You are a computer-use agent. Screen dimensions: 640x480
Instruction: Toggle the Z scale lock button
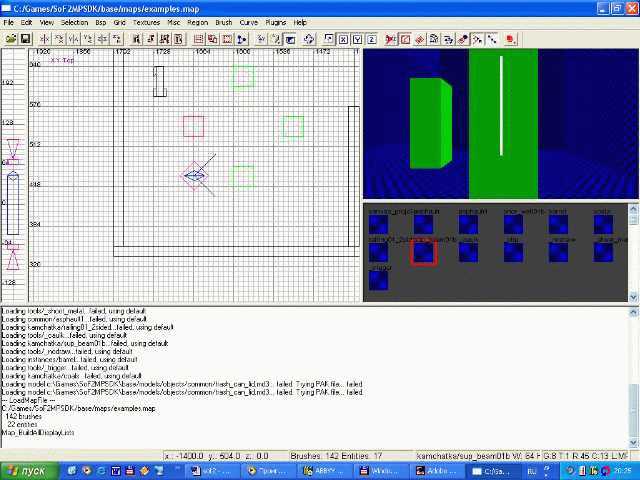pyautogui.click(x=371, y=39)
